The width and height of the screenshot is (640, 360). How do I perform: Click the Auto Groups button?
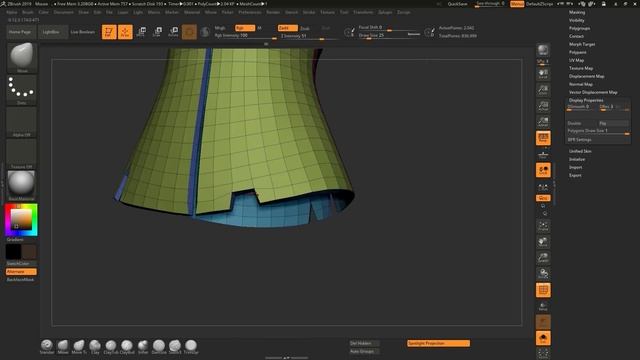[x=364, y=351]
